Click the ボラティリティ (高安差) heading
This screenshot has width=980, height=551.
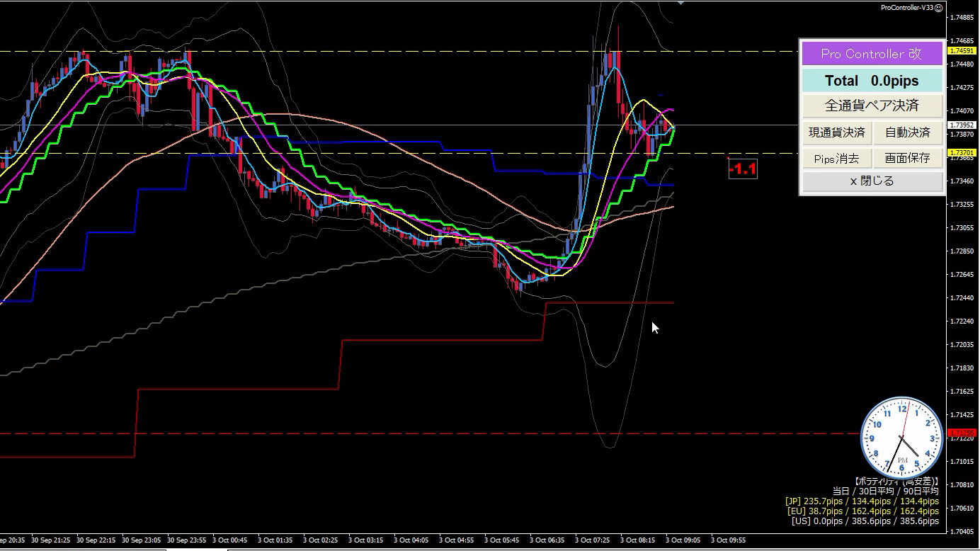(x=896, y=481)
